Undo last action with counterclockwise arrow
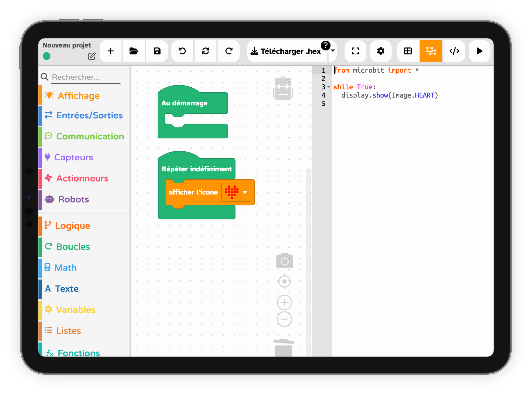Screen dimensions: 532x395 click(x=182, y=51)
